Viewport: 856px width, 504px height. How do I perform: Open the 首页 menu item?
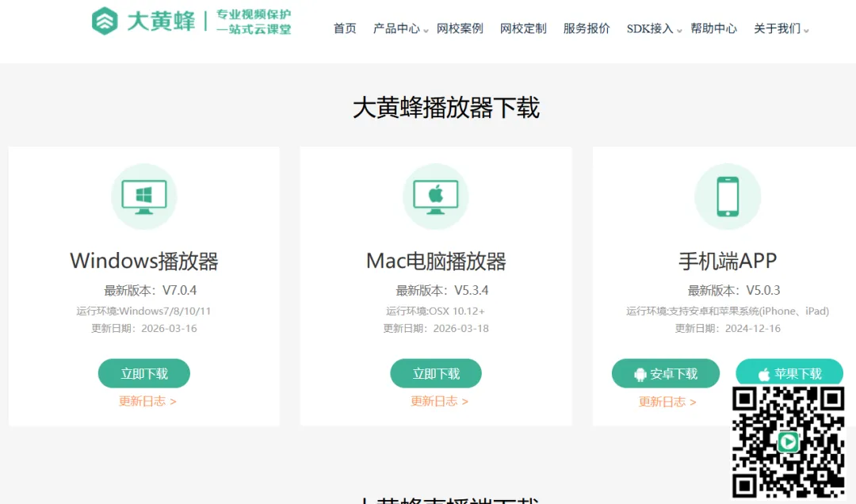(345, 29)
